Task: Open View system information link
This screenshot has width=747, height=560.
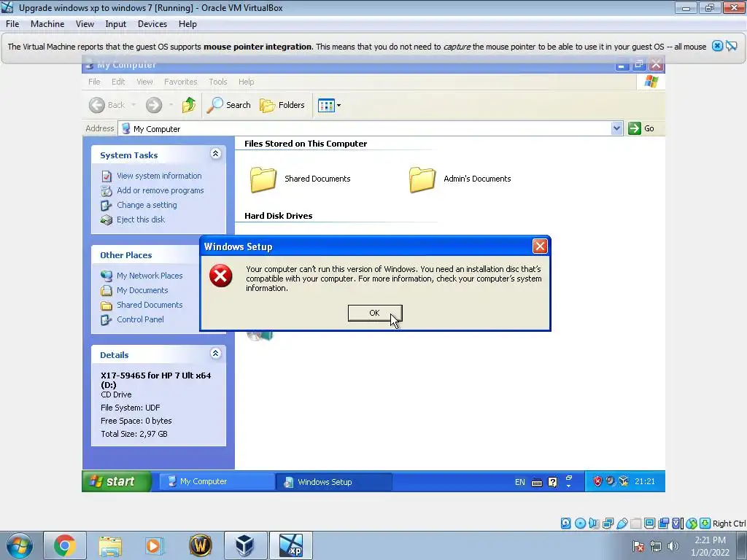Action: pyautogui.click(x=159, y=176)
